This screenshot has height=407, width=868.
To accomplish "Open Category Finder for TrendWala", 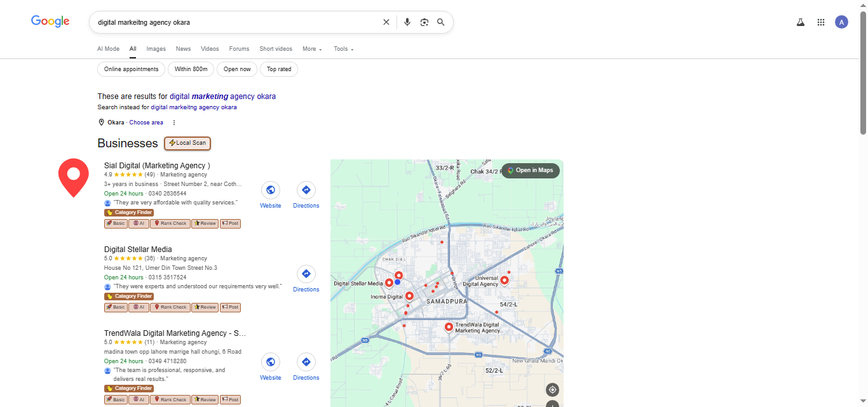I will point(129,389).
